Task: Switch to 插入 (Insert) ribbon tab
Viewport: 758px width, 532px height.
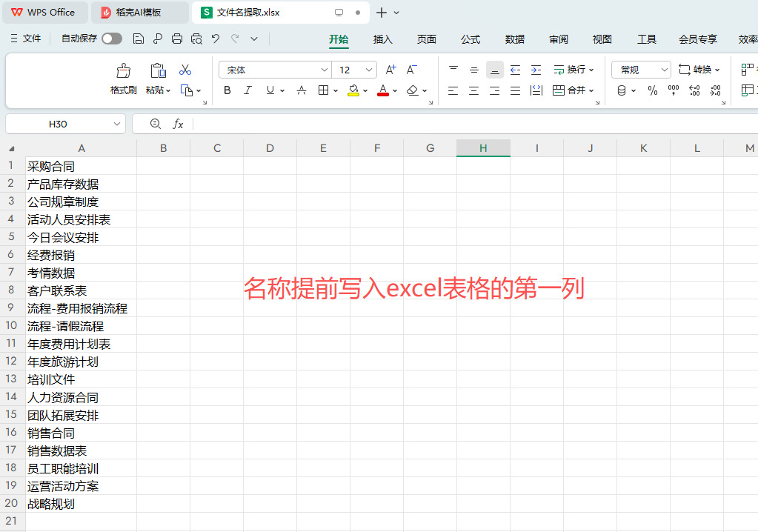Action: [x=382, y=39]
